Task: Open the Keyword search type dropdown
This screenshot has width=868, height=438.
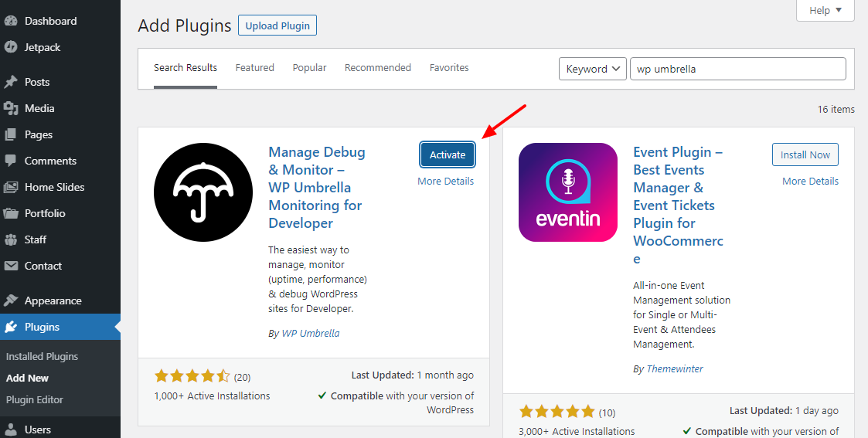Action: 593,69
